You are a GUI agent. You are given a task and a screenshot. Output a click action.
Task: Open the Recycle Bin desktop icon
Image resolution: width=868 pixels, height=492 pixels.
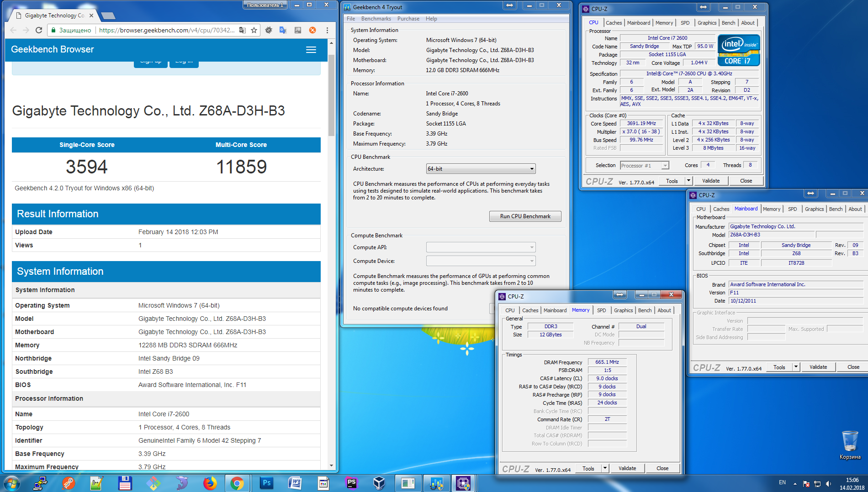[x=850, y=445]
